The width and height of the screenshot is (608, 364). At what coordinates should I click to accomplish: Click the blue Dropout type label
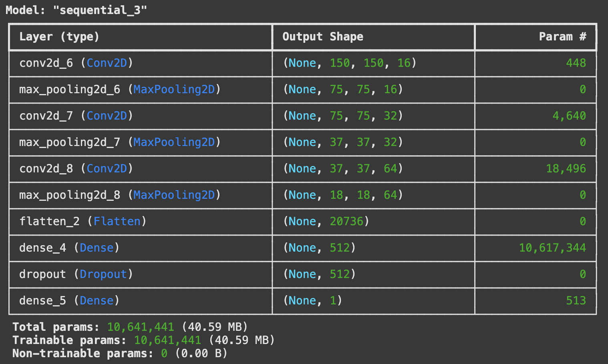tap(103, 274)
